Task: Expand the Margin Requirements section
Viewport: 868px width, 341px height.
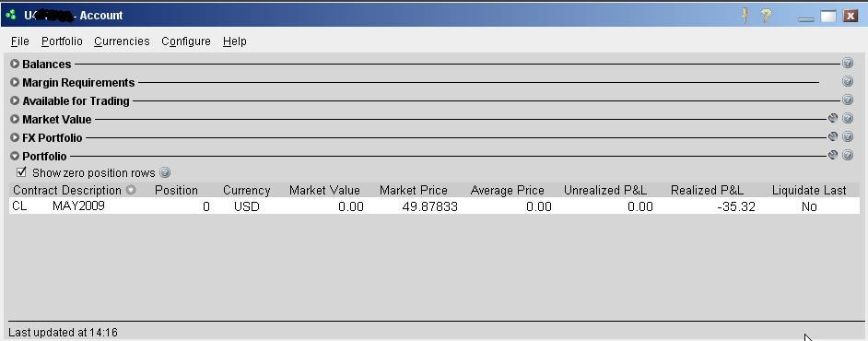Action: tap(15, 82)
